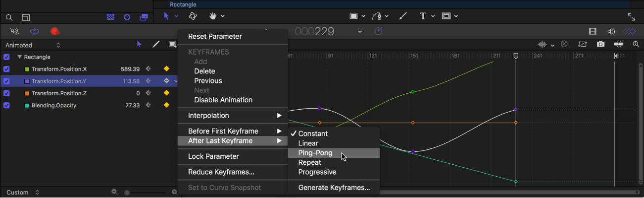644x198 pixels.
Task: Select the Edit Keyframes arrow tool
Action: pos(139,44)
